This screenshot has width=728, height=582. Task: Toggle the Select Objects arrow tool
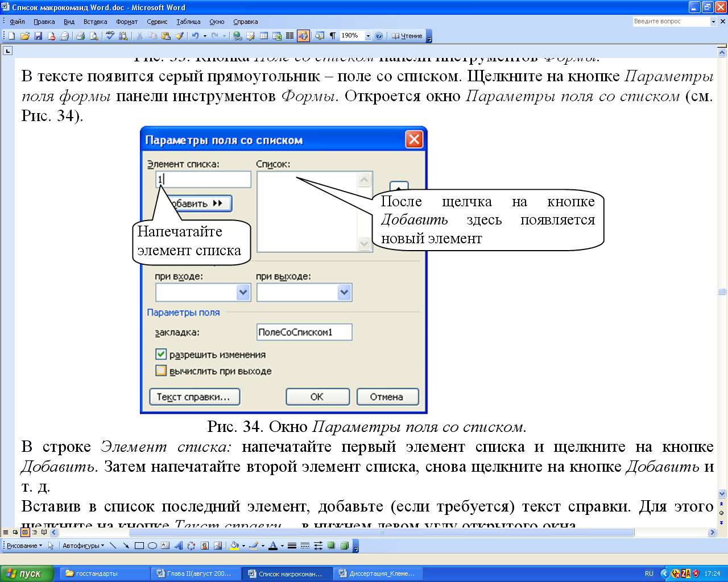pos(51,546)
